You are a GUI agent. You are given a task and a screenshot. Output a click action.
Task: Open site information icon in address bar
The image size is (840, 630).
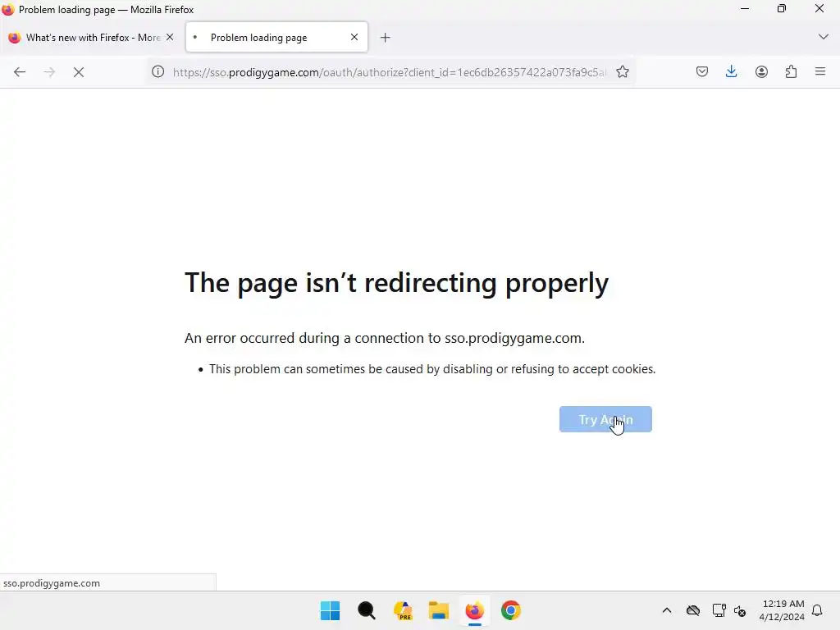pyautogui.click(x=158, y=72)
